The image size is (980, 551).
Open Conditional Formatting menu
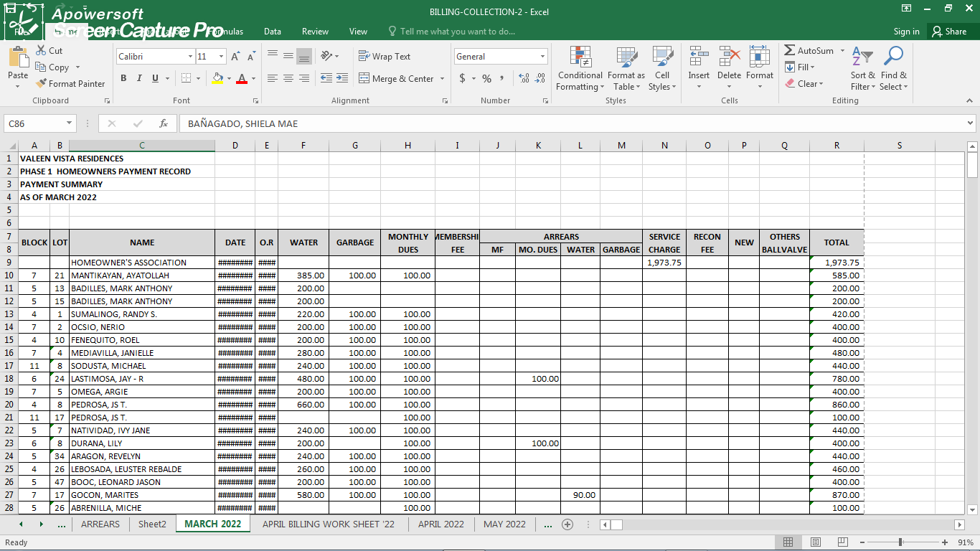point(580,69)
